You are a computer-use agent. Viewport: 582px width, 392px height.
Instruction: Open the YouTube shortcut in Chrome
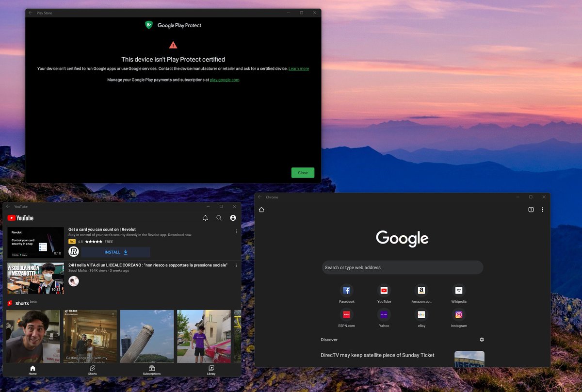(x=384, y=294)
